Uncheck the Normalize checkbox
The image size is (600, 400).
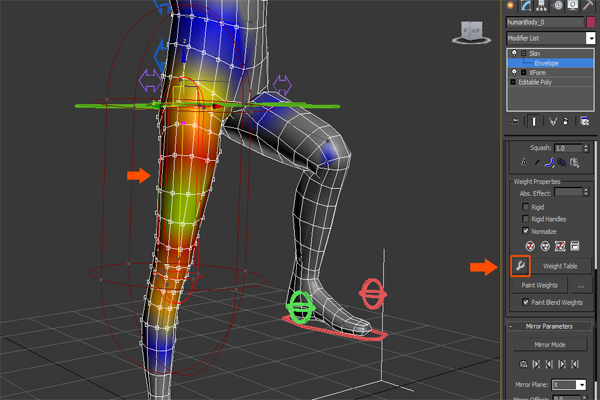525,231
